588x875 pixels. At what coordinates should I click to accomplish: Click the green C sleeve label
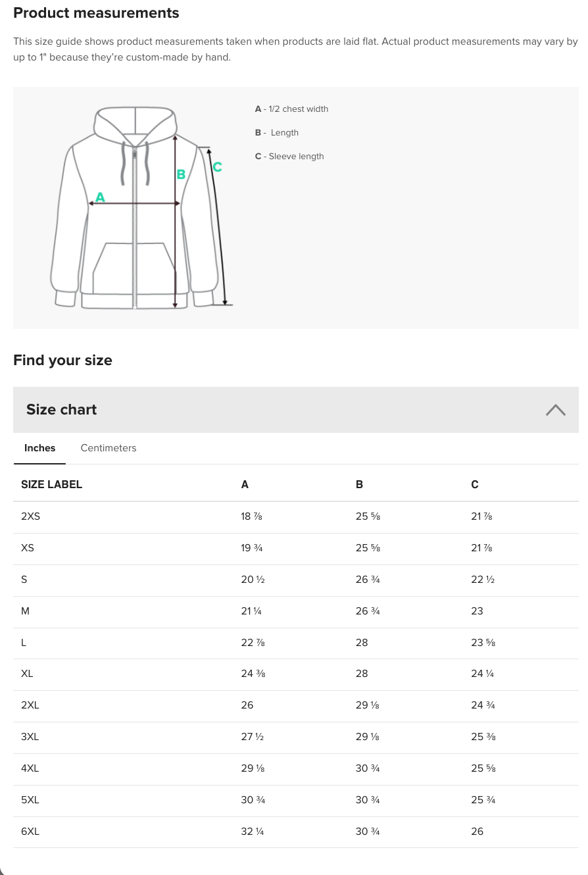point(217,167)
